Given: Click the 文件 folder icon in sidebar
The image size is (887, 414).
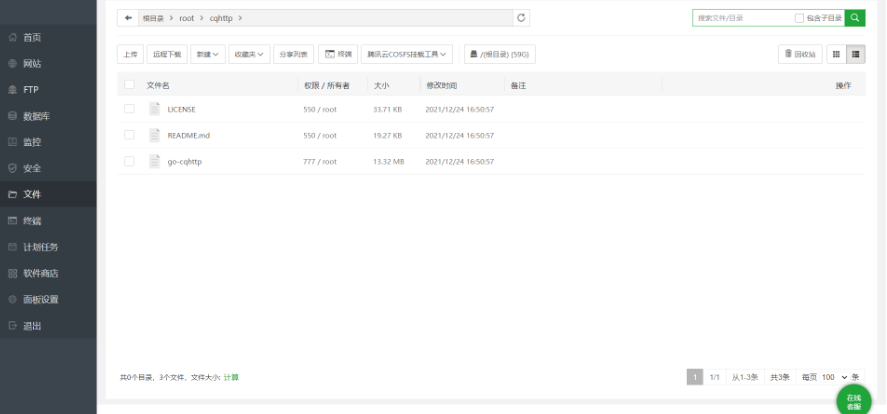Looking at the screenshot, I should tap(12, 195).
